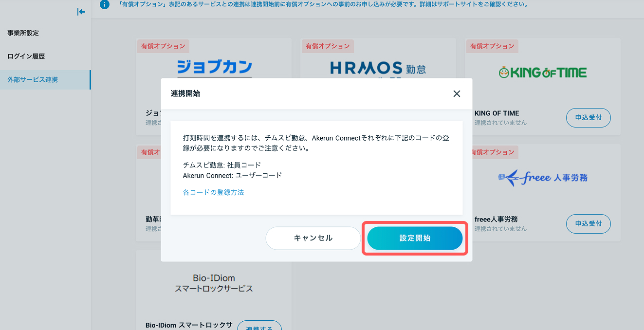Click the HRMOS勤怠 logo
The width and height of the screenshot is (644, 330).
click(x=378, y=69)
